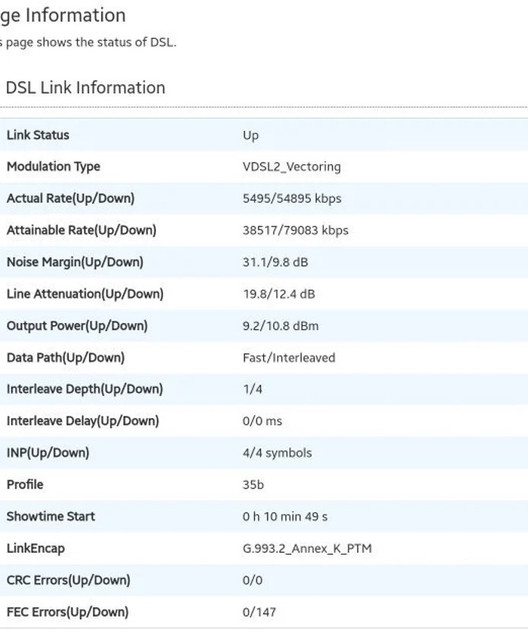Image resolution: width=528 pixels, height=640 pixels.
Task: Click the value 'VDSL2_Vectoring'
Action: (292, 167)
